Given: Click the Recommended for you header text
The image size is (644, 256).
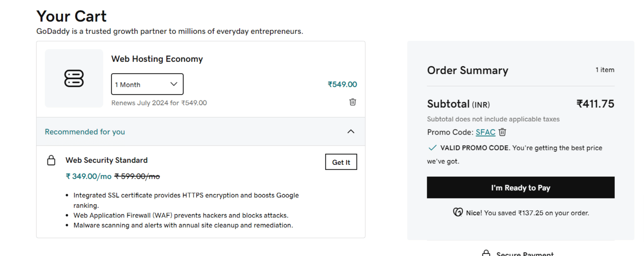Looking at the screenshot, I should coord(85,132).
